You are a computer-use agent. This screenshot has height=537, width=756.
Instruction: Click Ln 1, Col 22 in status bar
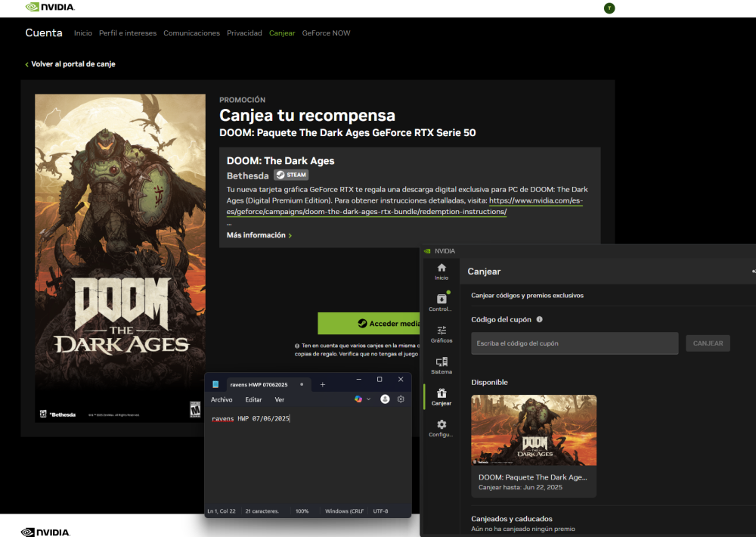[222, 511]
